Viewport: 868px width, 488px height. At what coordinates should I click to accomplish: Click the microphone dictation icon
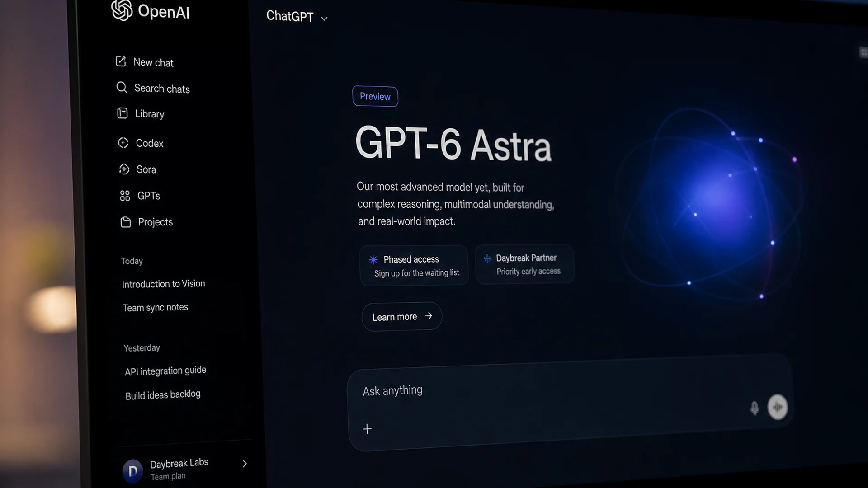click(755, 408)
